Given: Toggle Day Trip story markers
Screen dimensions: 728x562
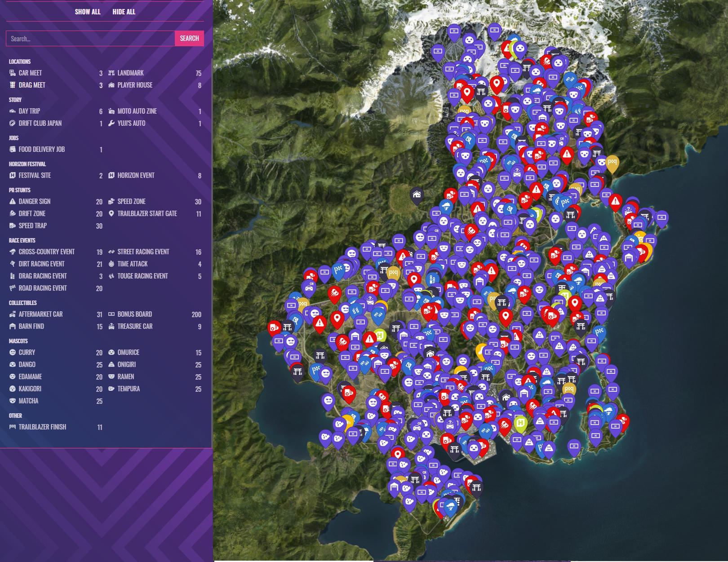Looking at the screenshot, I should pos(56,111).
